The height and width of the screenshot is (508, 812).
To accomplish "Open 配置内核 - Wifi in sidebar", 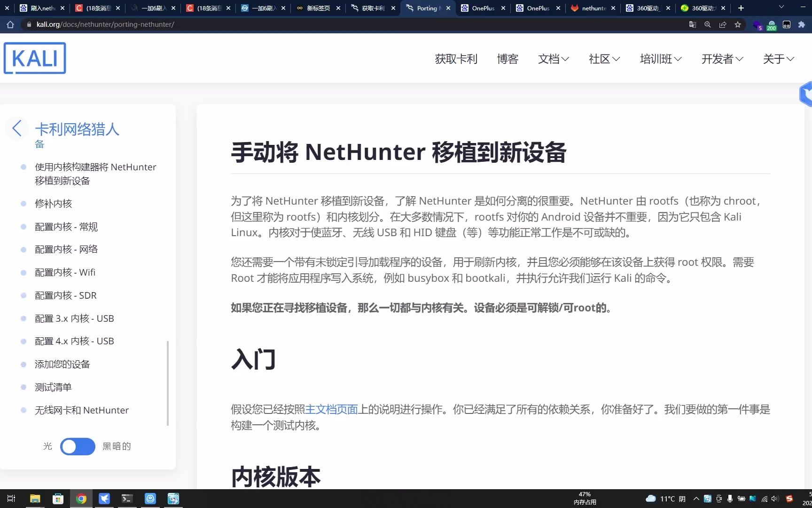I will click(65, 272).
